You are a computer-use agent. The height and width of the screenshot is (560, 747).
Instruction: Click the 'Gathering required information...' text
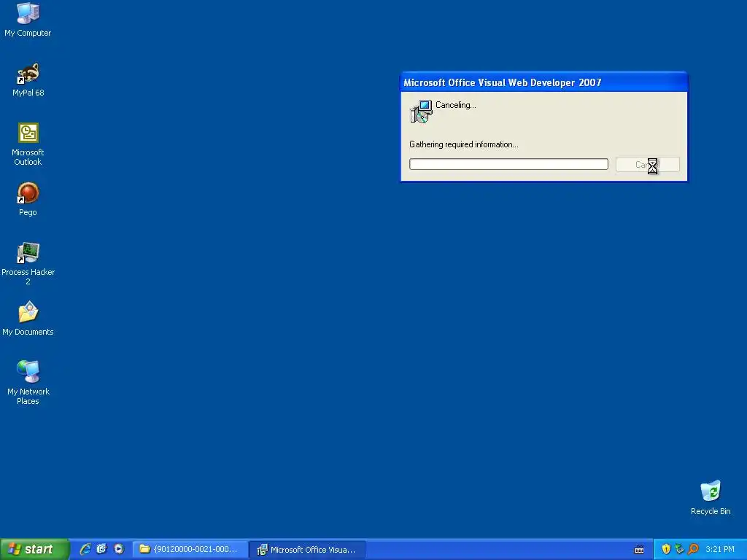[x=463, y=144]
